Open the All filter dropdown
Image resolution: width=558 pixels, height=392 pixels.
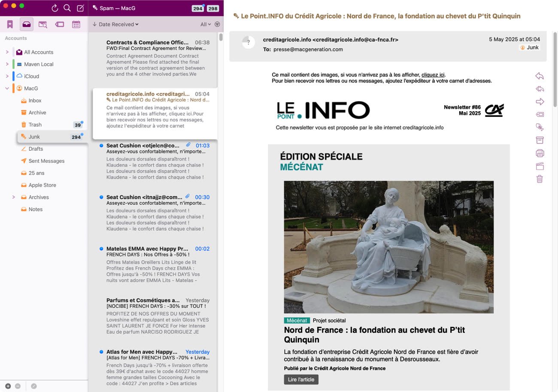coord(206,24)
